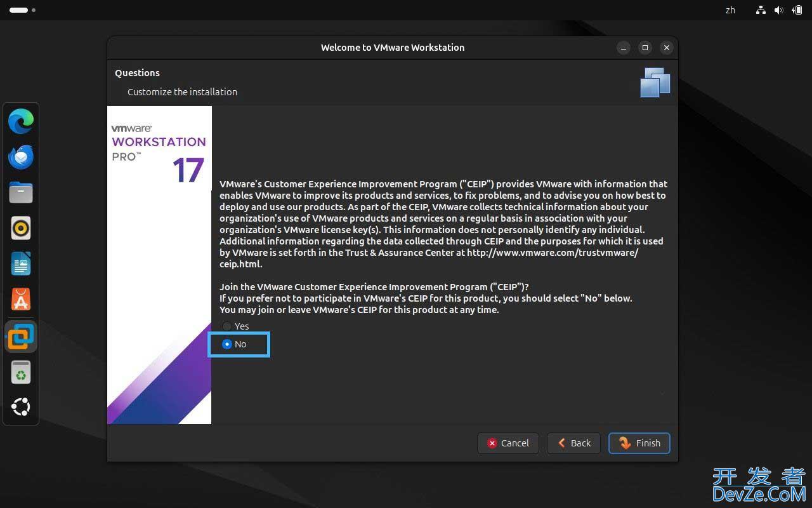This screenshot has width=812, height=508.
Task: Open Ubuntu Software store icon
Action: click(21, 299)
